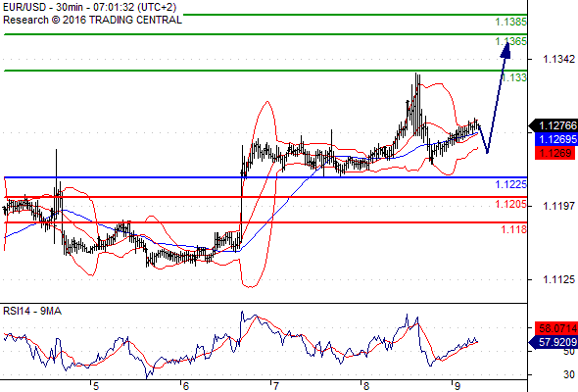The height and width of the screenshot is (392, 578).
Task: Click the date label 6 on time axis
Action: (186, 386)
